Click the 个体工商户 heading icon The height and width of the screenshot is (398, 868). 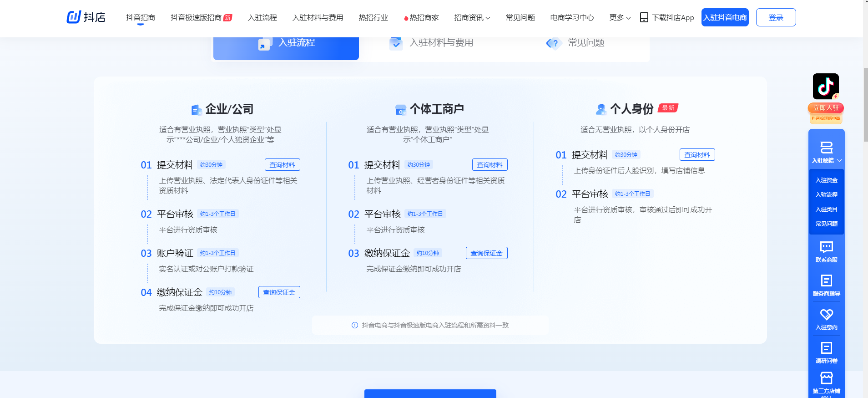[x=401, y=110]
